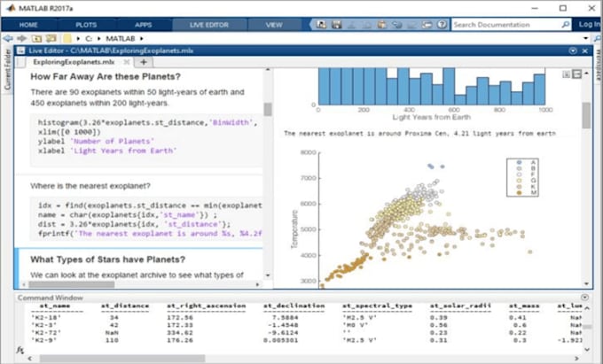
Task: Click the Command Window horizontal scrollbar thumb
Action: click(122, 358)
